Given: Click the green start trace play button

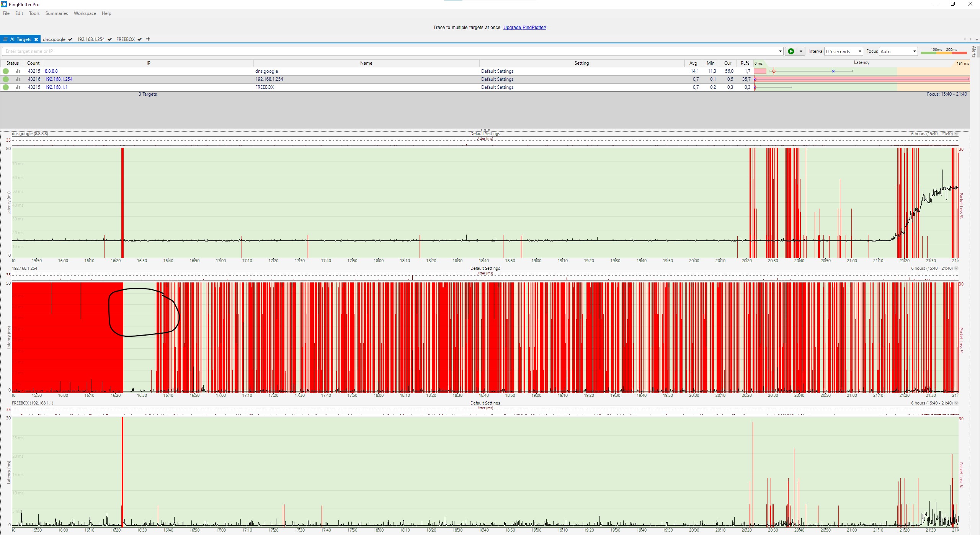Looking at the screenshot, I should (x=791, y=51).
